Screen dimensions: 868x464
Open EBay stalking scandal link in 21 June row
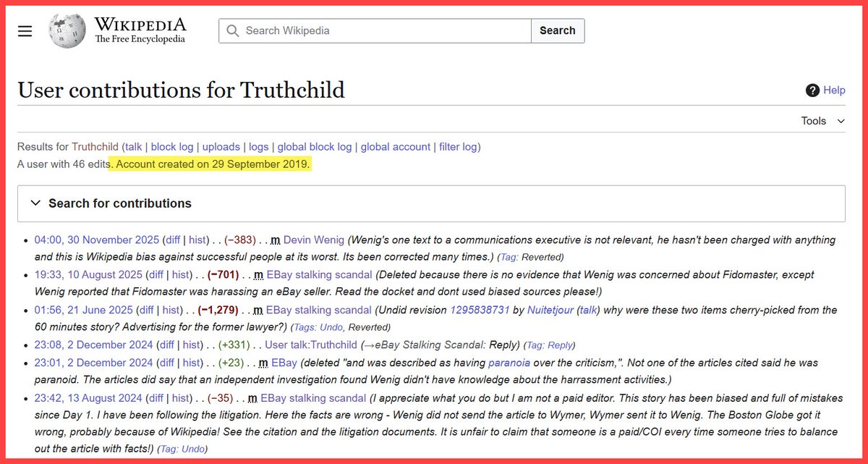319,310
